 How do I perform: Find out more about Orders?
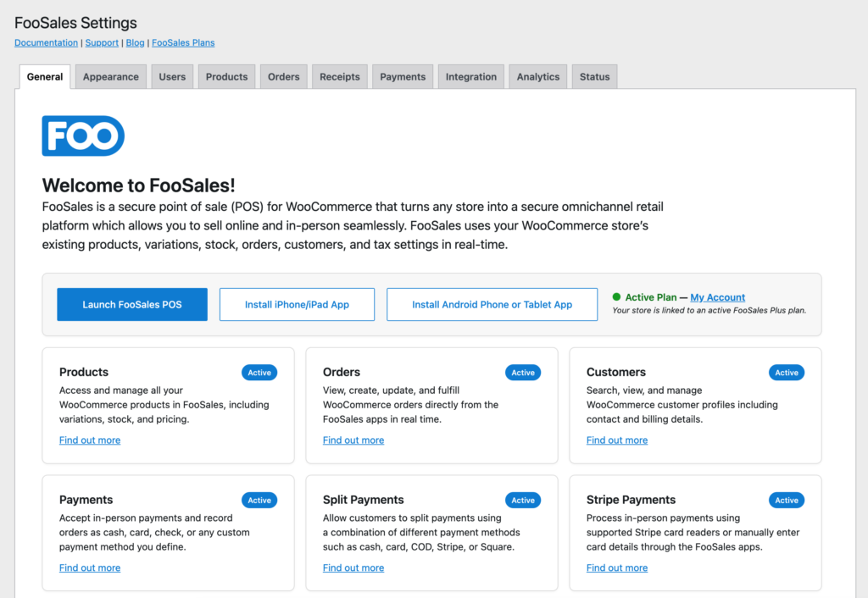click(353, 440)
